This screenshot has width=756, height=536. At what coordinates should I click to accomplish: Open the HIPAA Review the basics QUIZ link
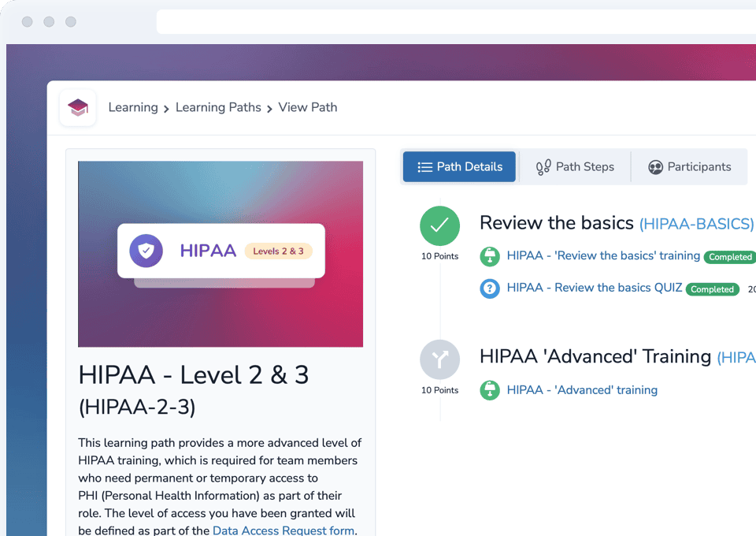click(x=595, y=288)
